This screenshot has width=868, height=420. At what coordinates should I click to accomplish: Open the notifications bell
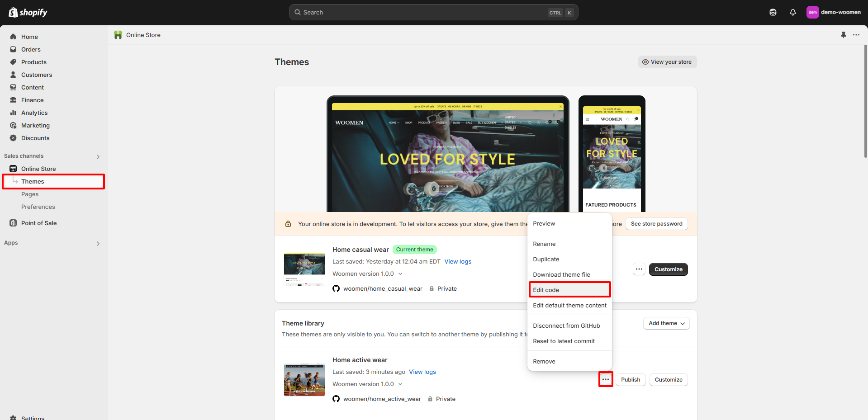pyautogui.click(x=792, y=12)
